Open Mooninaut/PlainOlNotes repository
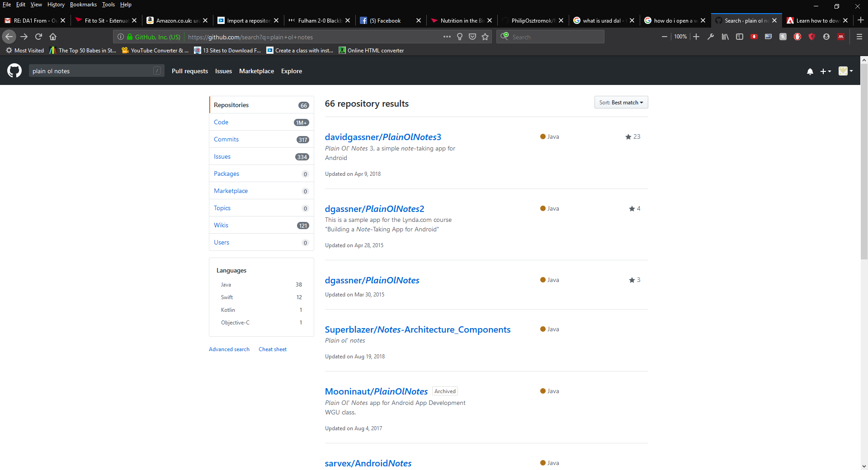This screenshot has width=868, height=470. pos(376,391)
